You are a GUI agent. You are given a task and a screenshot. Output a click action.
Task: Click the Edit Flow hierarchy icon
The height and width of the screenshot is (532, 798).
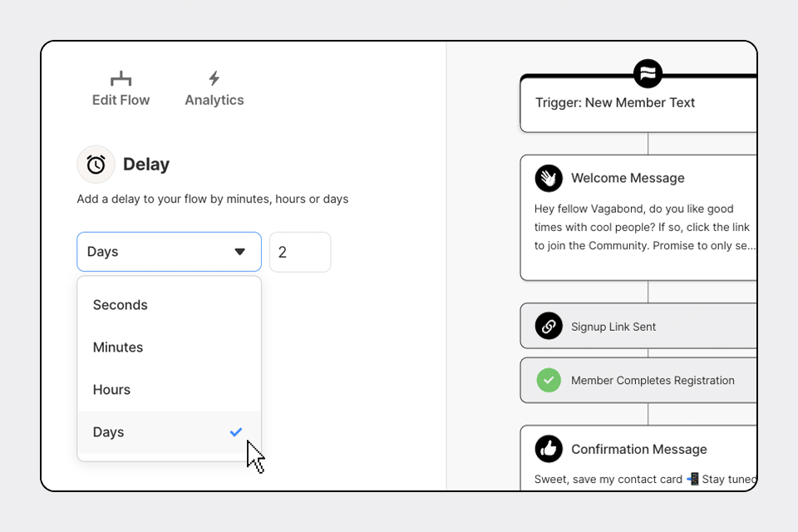(x=121, y=79)
